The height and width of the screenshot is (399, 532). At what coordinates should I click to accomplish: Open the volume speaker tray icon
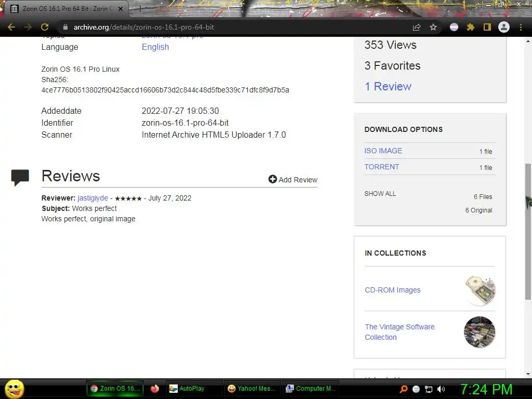[441, 389]
